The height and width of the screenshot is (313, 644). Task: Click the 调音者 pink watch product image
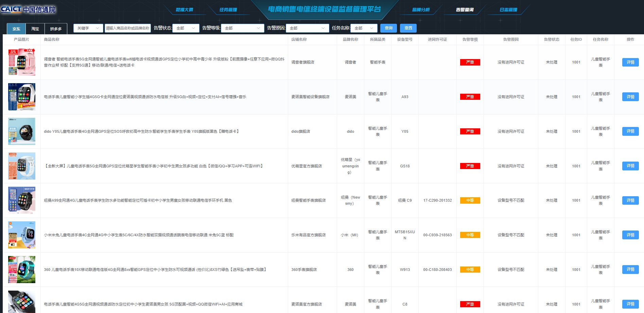[22, 62]
